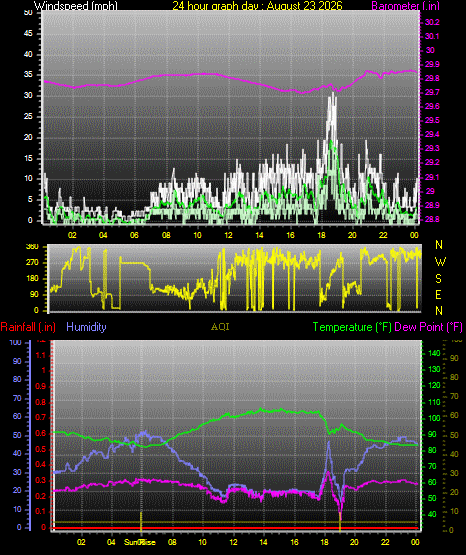Click "140" on the green temperature axis
Image resolution: width=466 pixels, height=555 pixels.
pyautogui.click(x=434, y=353)
